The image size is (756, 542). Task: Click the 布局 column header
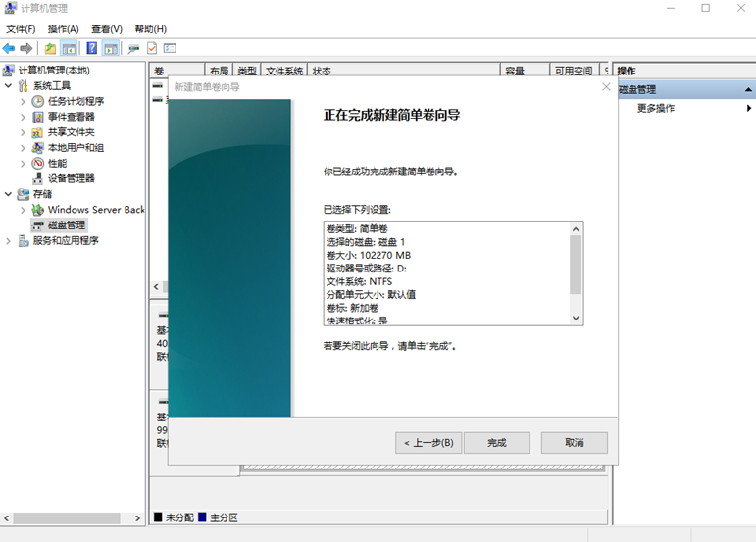point(219,71)
